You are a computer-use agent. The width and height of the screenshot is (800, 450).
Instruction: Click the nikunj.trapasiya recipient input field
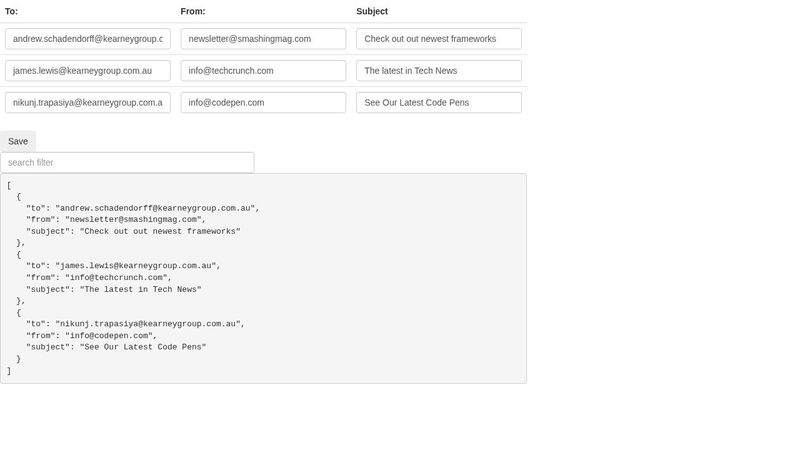(88, 103)
